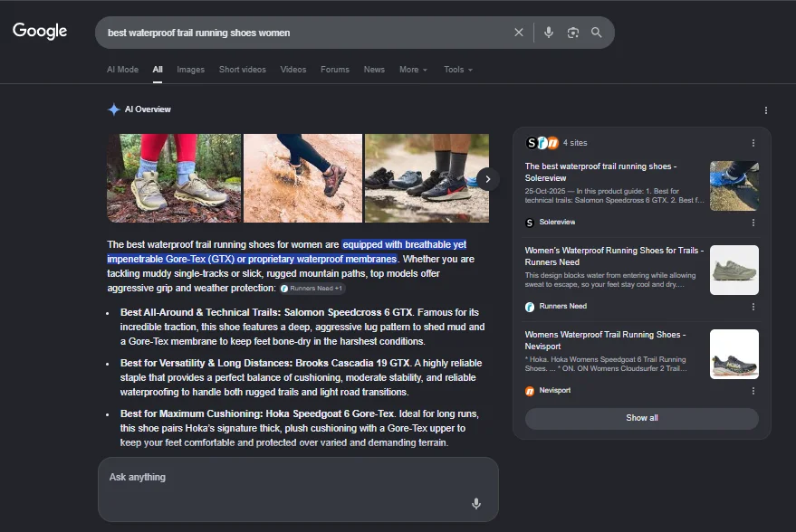Viewport: 796px width, 532px height.
Task: Select the All results tab
Action: (x=158, y=70)
